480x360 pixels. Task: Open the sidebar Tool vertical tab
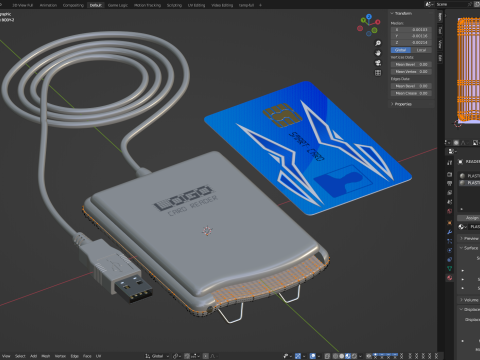[440, 30]
